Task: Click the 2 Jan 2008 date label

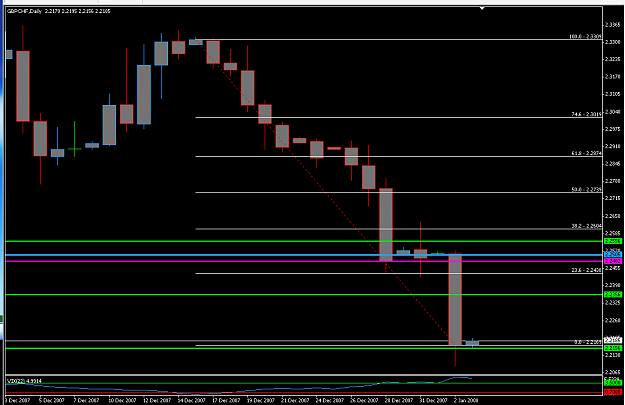Action: (466, 400)
